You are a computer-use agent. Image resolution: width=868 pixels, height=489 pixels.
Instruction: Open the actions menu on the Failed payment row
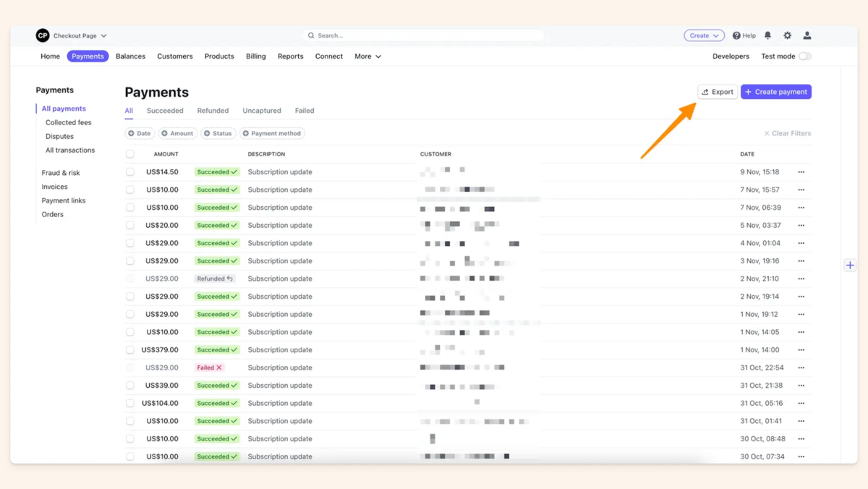coord(800,367)
